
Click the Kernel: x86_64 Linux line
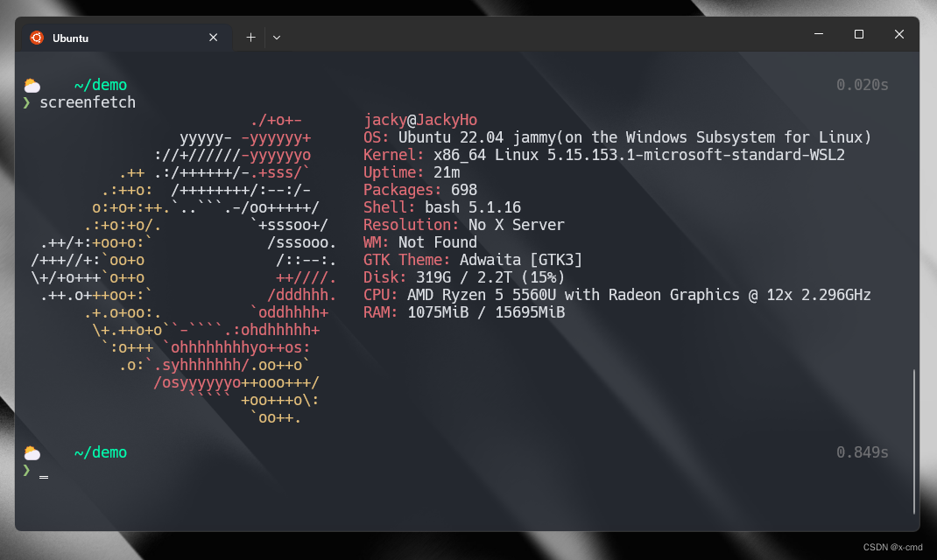click(604, 155)
